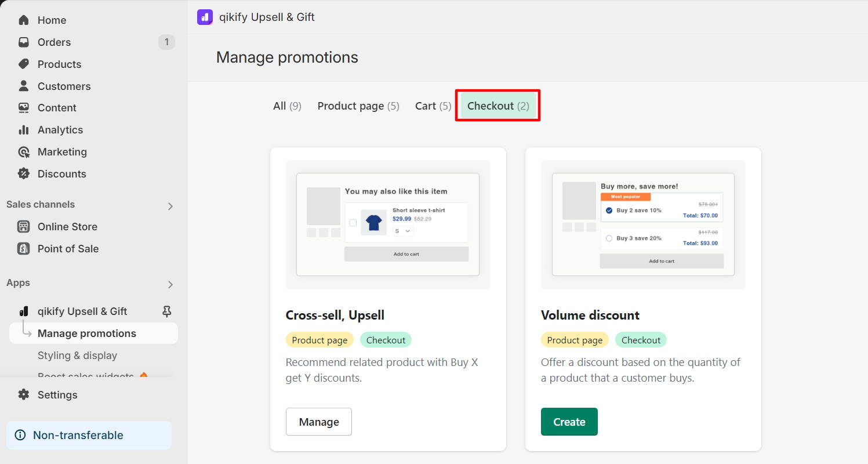Open size dropdown in Cross-sell preview
The width and height of the screenshot is (868, 464).
pyautogui.click(x=403, y=231)
